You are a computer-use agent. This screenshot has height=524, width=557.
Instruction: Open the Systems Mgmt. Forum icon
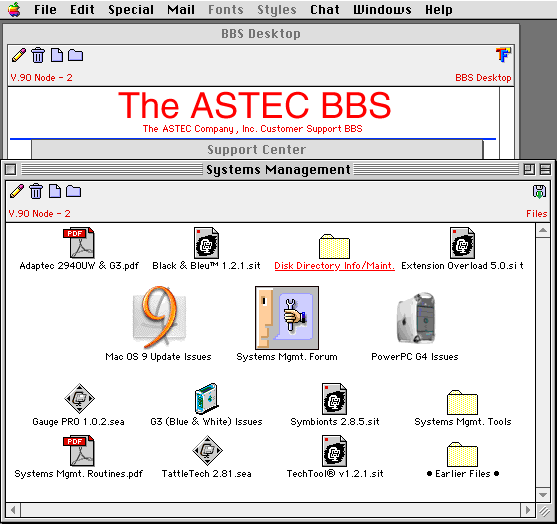[x=287, y=318]
